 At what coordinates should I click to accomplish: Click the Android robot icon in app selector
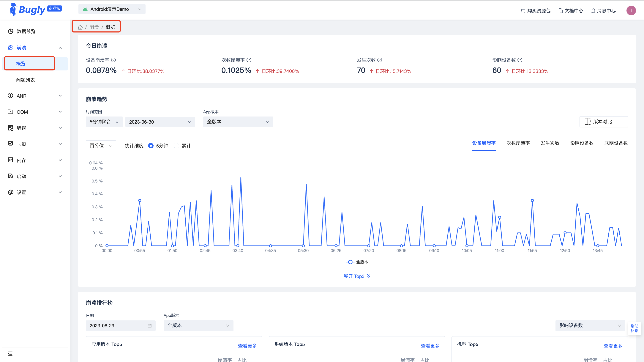pos(85,9)
